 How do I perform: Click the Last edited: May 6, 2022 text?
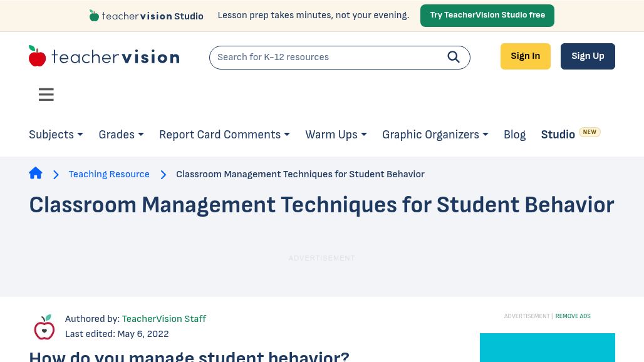click(117, 334)
